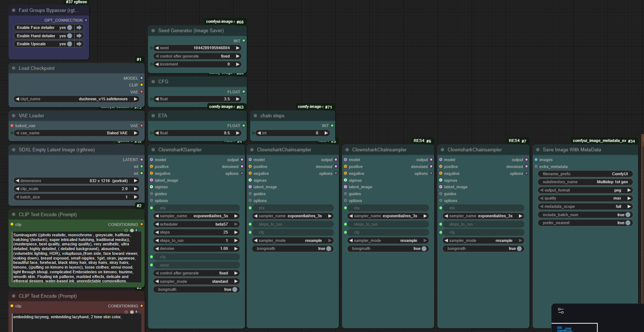
Task: Edit subdirectory_name field showing Multistep 1st gen
Action: (x=585, y=182)
